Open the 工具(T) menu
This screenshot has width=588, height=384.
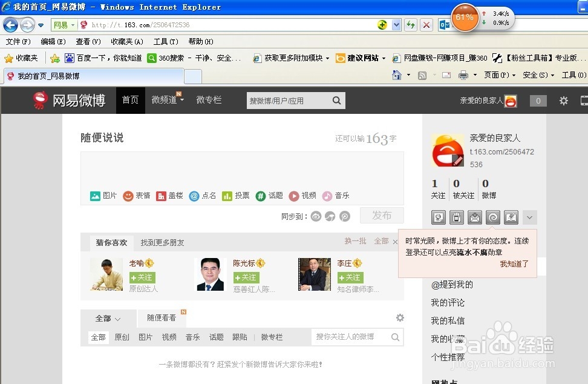(x=166, y=41)
